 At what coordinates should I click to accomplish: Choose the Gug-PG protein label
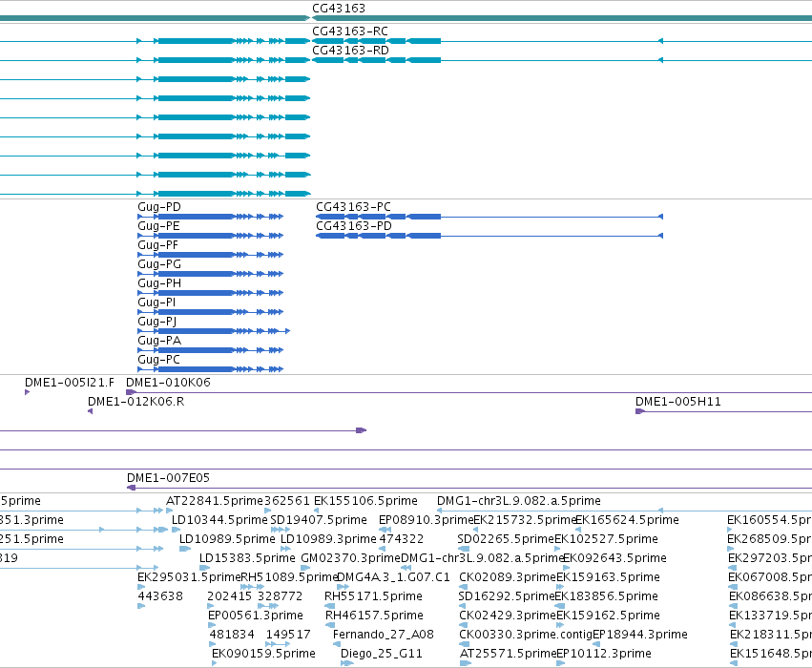159,264
